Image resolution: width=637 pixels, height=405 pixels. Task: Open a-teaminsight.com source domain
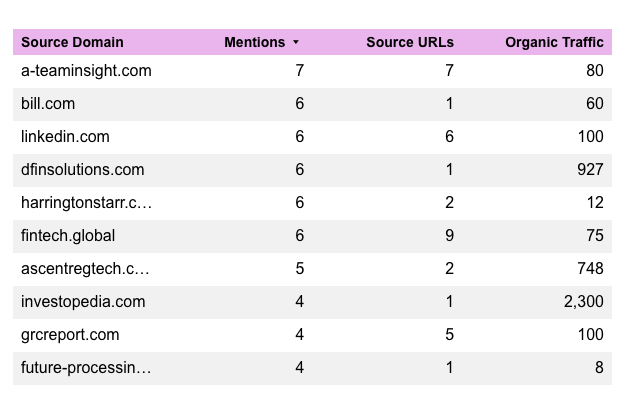[86, 71]
